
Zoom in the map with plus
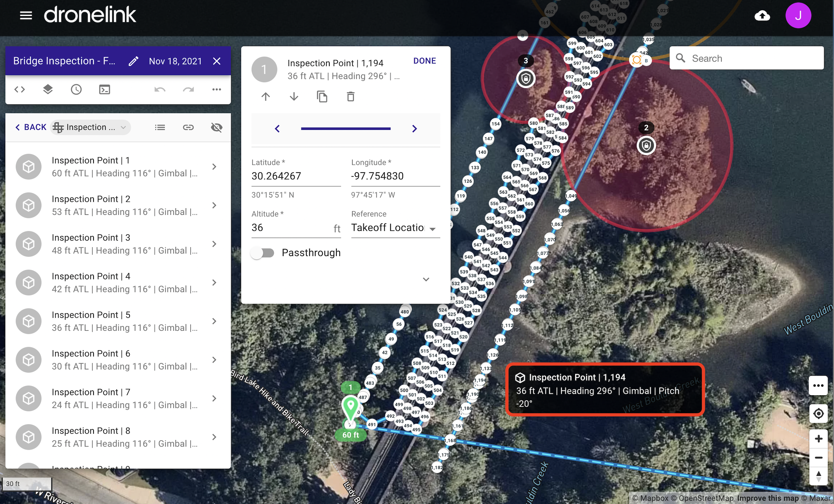pos(818,439)
